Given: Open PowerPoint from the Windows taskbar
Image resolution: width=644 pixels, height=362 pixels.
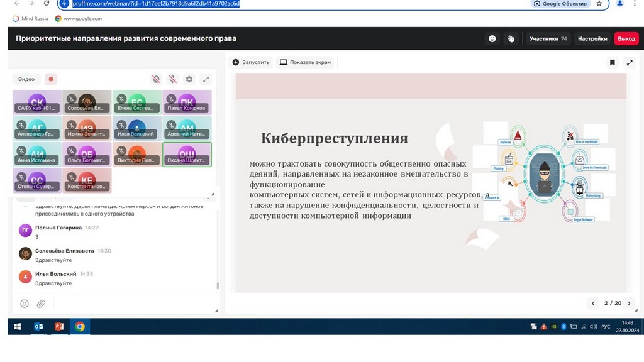Looking at the screenshot, I should (59, 326).
